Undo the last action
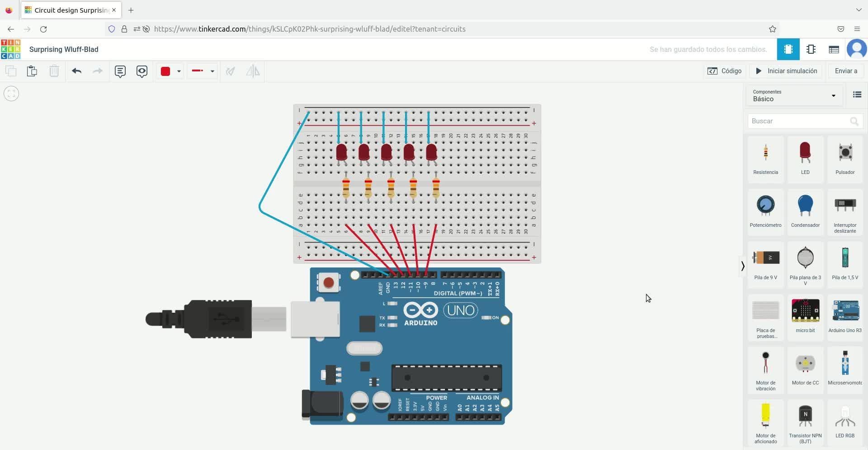This screenshot has height=450, width=868. pyautogui.click(x=76, y=71)
